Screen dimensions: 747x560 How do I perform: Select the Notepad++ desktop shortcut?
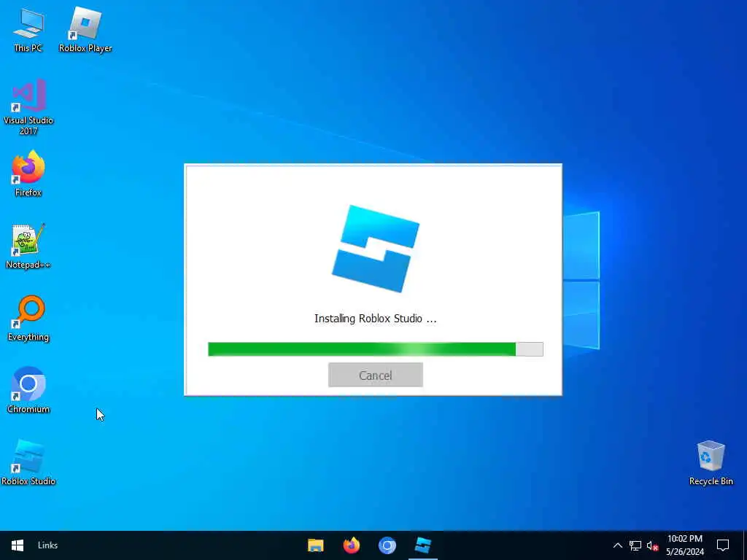tap(28, 246)
